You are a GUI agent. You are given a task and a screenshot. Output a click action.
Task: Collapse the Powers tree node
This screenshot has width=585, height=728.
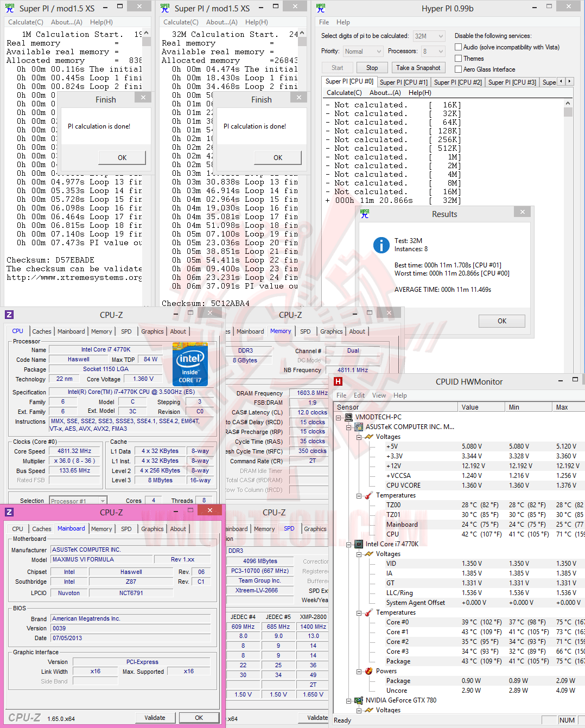[x=359, y=672]
